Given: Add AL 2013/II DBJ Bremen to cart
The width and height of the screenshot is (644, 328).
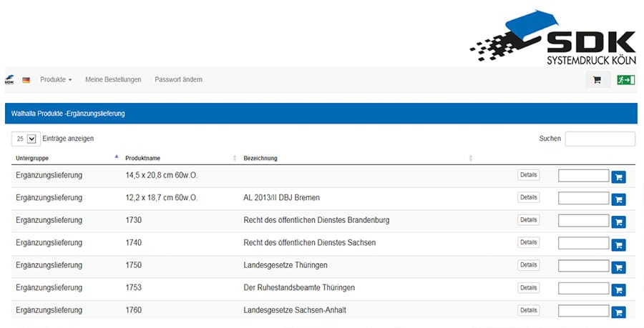Looking at the screenshot, I should tap(618, 199).
